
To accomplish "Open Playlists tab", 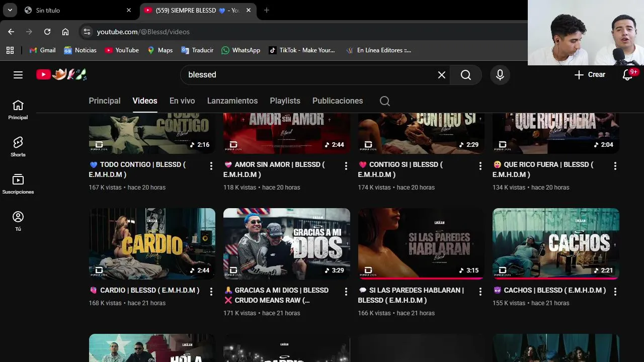I will pos(285,101).
